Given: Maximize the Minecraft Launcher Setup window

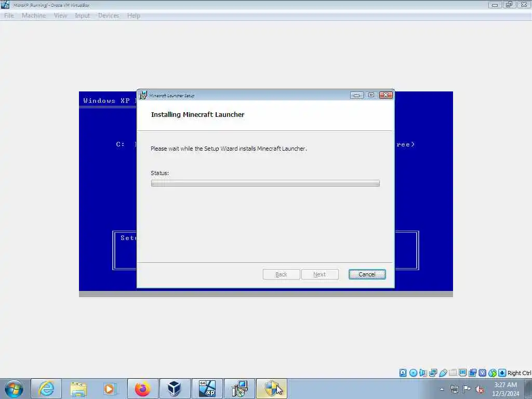Looking at the screenshot, I should (x=371, y=96).
